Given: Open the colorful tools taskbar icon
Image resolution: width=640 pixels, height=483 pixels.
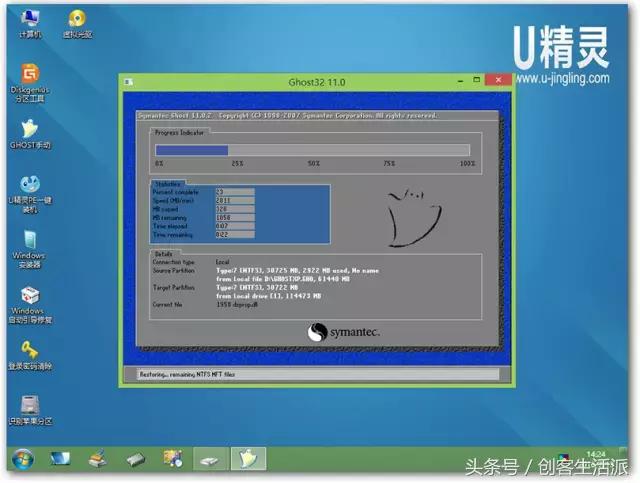Looking at the screenshot, I should point(173,458).
